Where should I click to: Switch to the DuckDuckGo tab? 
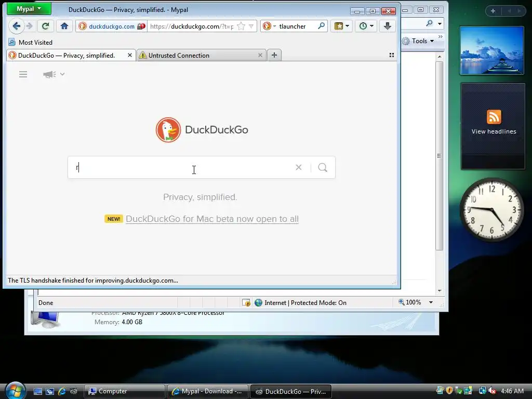[66, 55]
